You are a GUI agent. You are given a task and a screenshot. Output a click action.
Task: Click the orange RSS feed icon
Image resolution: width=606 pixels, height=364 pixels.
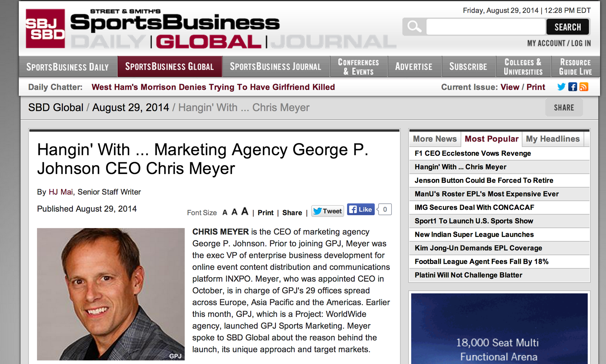[584, 87]
